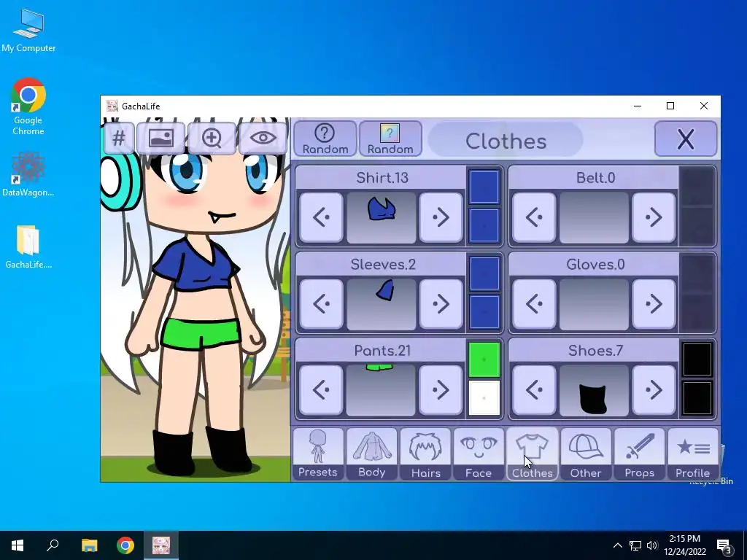Viewport: 747px width, 560px height.
Task: Open the Props tab with sword icon
Action: coord(639,454)
